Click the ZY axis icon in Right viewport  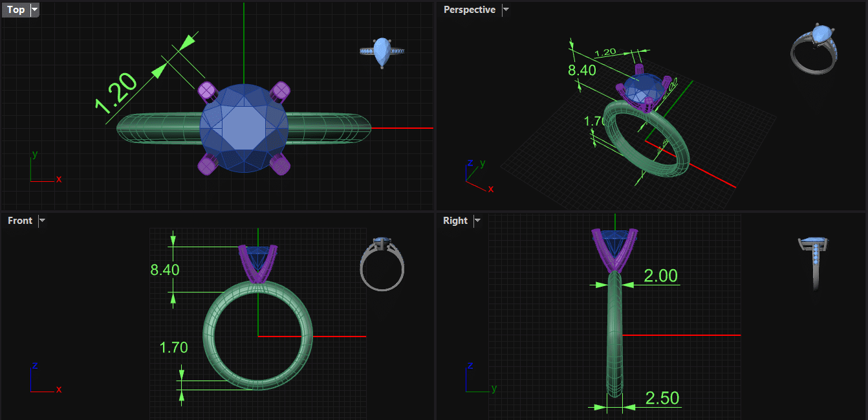click(479, 379)
